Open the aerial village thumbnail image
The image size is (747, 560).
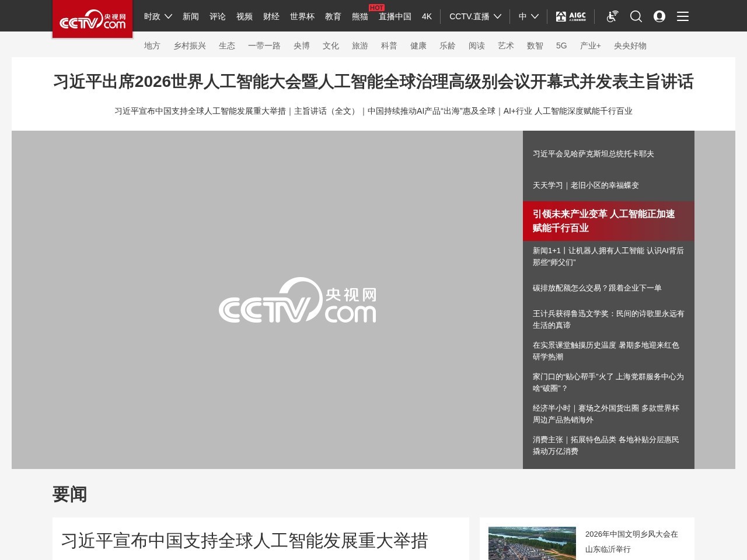click(x=532, y=543)
